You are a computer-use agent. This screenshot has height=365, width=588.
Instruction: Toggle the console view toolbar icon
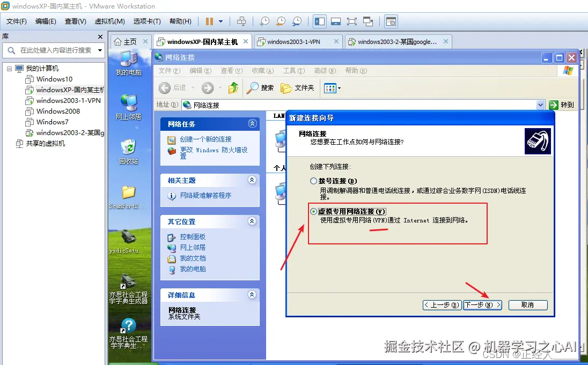pos(336,21)
